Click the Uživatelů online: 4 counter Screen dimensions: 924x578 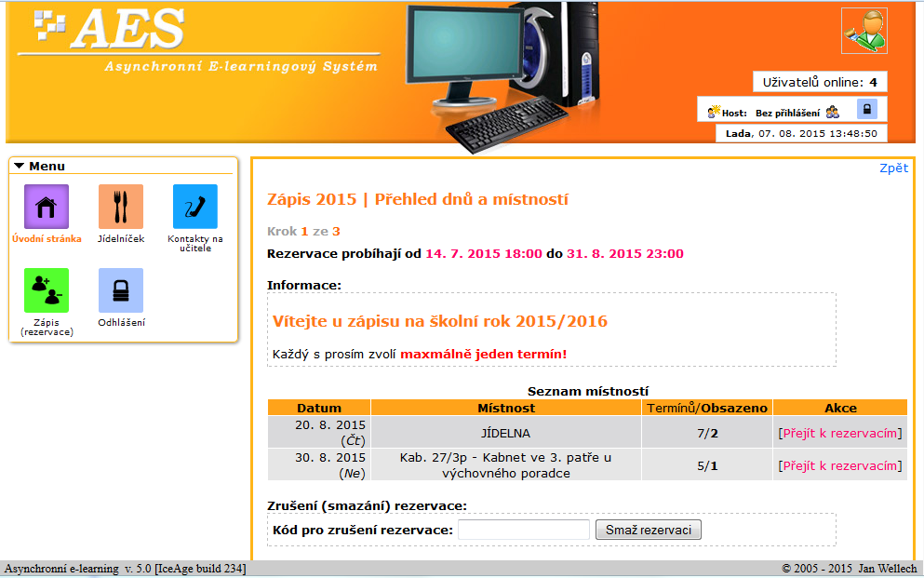coord(820,82)
